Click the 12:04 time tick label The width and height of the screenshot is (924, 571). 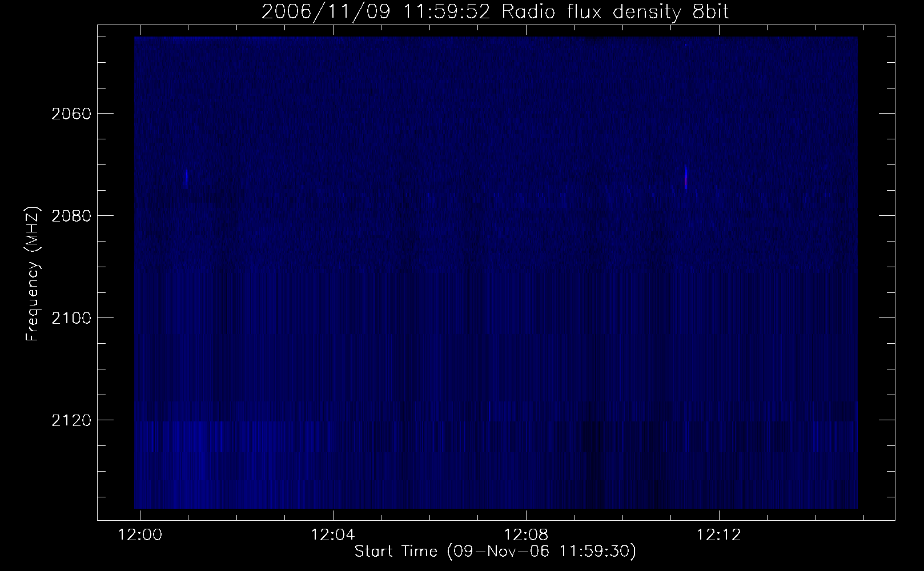pos(333,535)
